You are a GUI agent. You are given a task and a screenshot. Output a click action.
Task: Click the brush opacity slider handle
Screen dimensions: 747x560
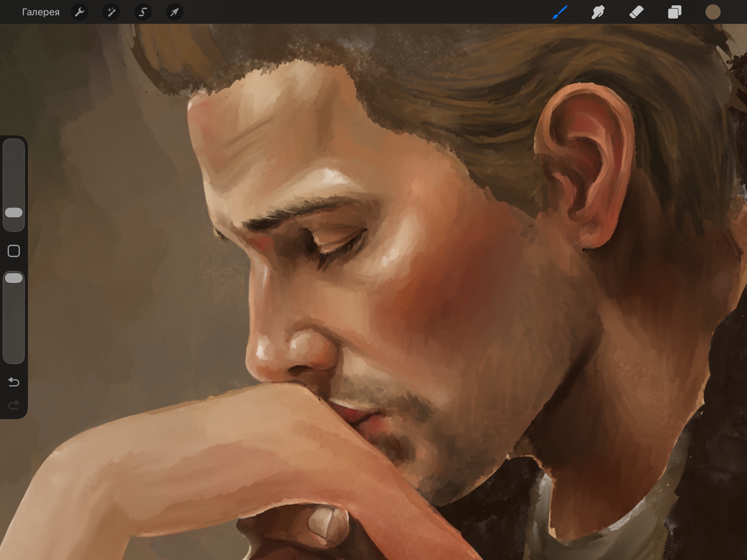click(x=14, y=278)
